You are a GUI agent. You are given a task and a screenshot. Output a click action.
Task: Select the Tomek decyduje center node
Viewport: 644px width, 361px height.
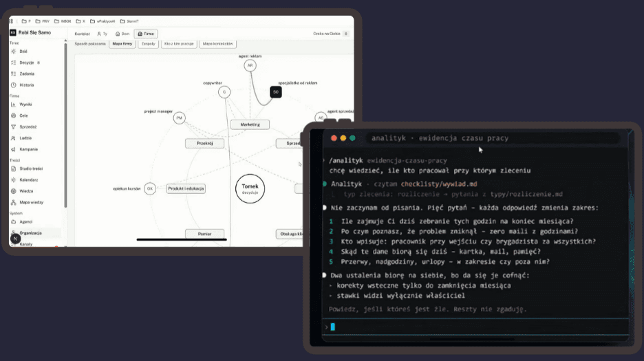250,188
